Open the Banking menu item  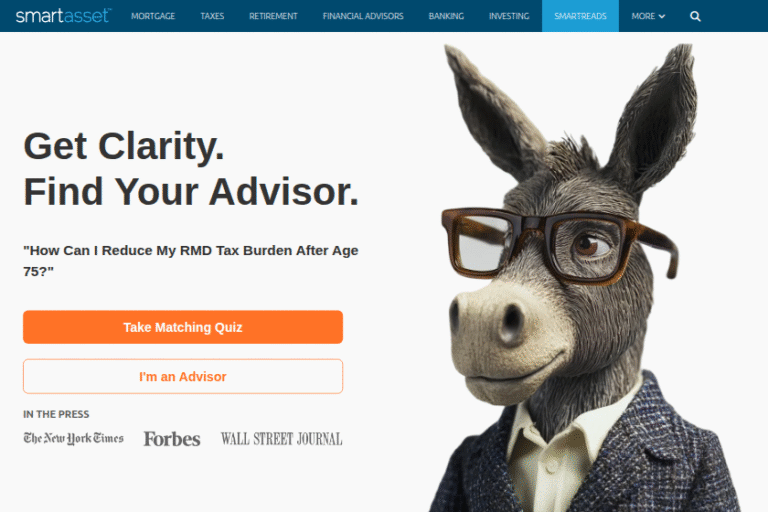pyautogui.click(x=446, y=16)
